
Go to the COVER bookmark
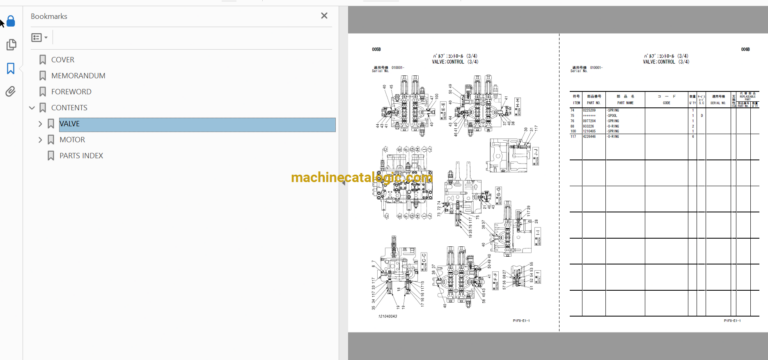[63, 60]
